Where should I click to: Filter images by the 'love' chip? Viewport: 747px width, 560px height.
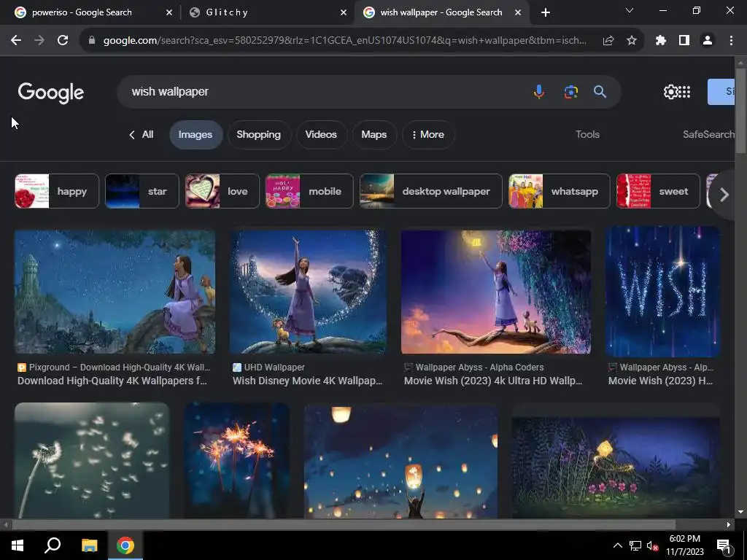222,191
